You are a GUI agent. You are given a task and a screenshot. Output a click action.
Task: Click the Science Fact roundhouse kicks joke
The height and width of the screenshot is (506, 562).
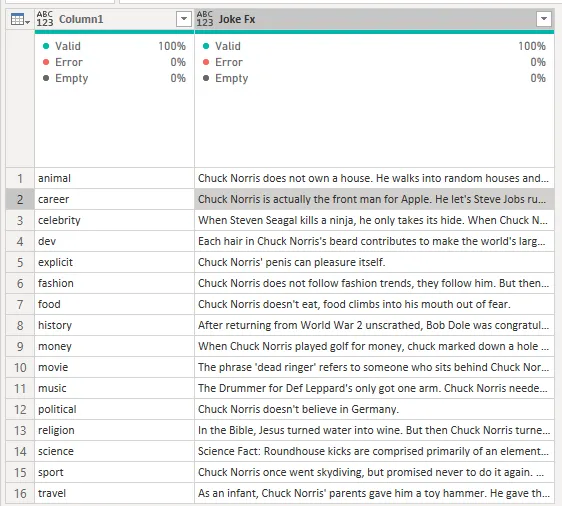point(374,451)
